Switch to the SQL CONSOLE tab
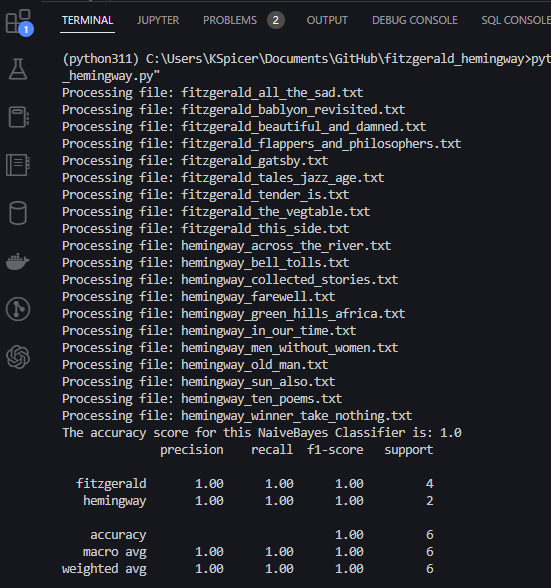Screen dimensions: 551x588 [x=516, y=20]
